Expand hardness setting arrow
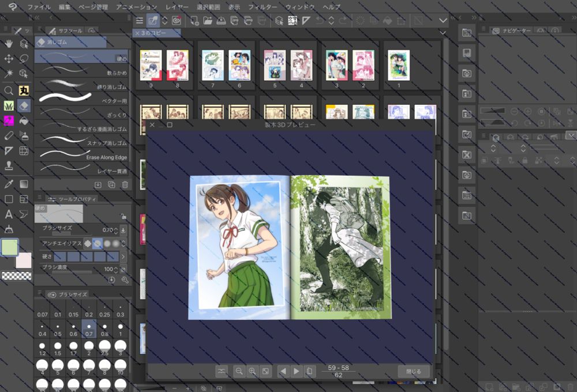Viewport: 577px width, 392px height. (x=123, y=257)
